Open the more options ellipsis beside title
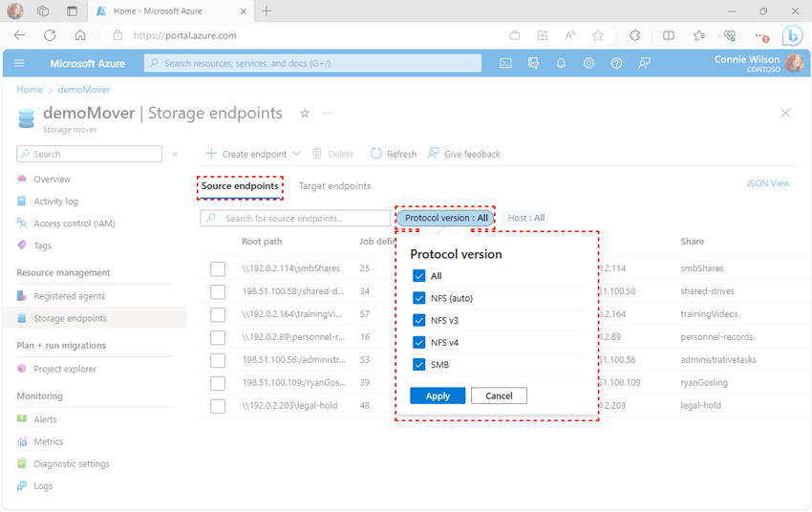Viewport: 812px width, 512px height. [327, 113]
